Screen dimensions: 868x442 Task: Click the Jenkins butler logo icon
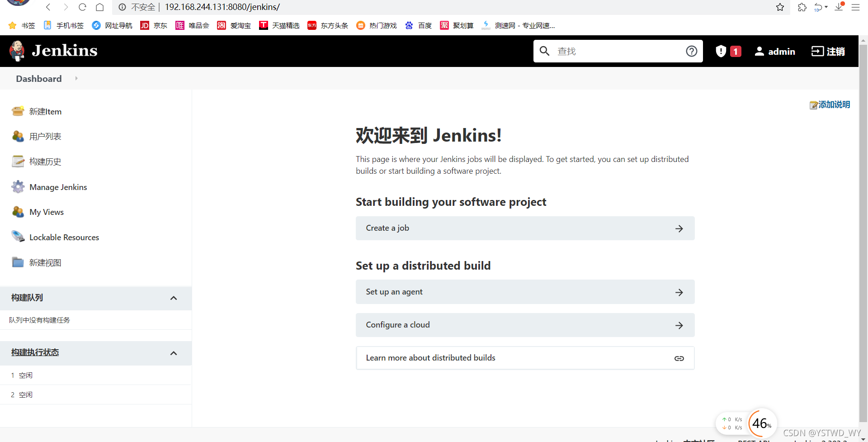[x=17, y=51]
